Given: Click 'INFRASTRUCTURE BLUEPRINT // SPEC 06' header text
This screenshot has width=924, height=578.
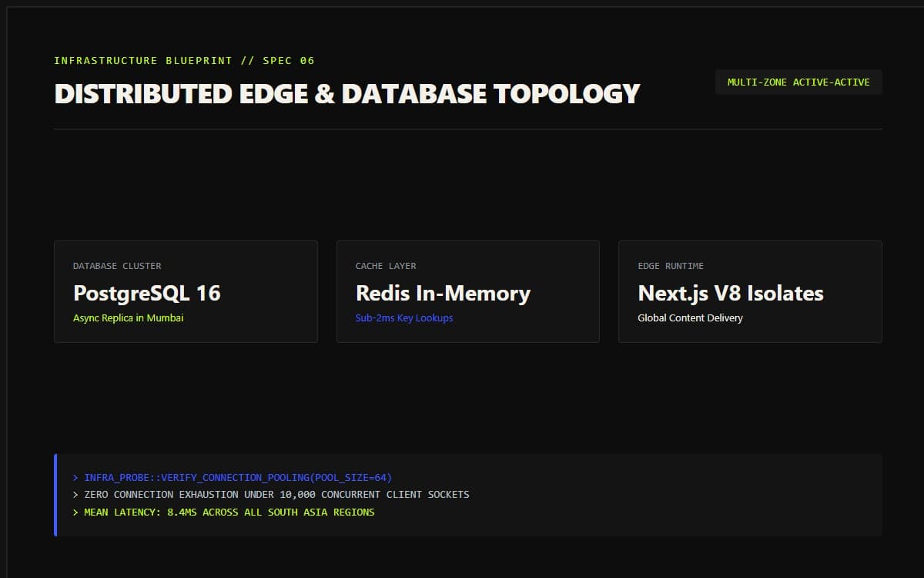Looking at the screenshot, I should click(184, 60).
